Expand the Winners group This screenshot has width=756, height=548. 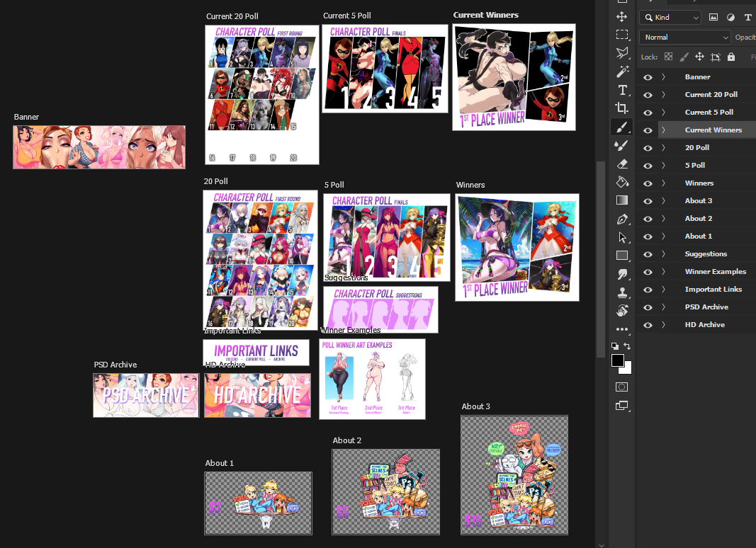663,183
